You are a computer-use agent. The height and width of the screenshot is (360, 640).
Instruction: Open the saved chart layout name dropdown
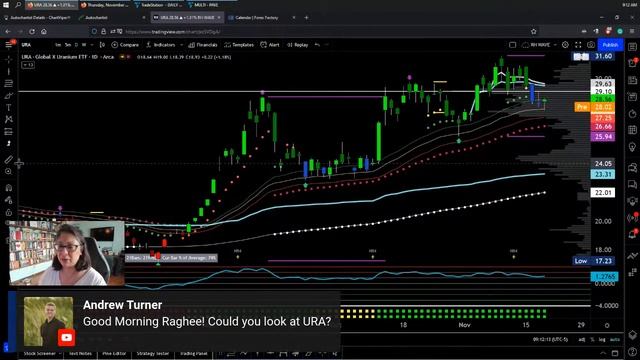539,45
